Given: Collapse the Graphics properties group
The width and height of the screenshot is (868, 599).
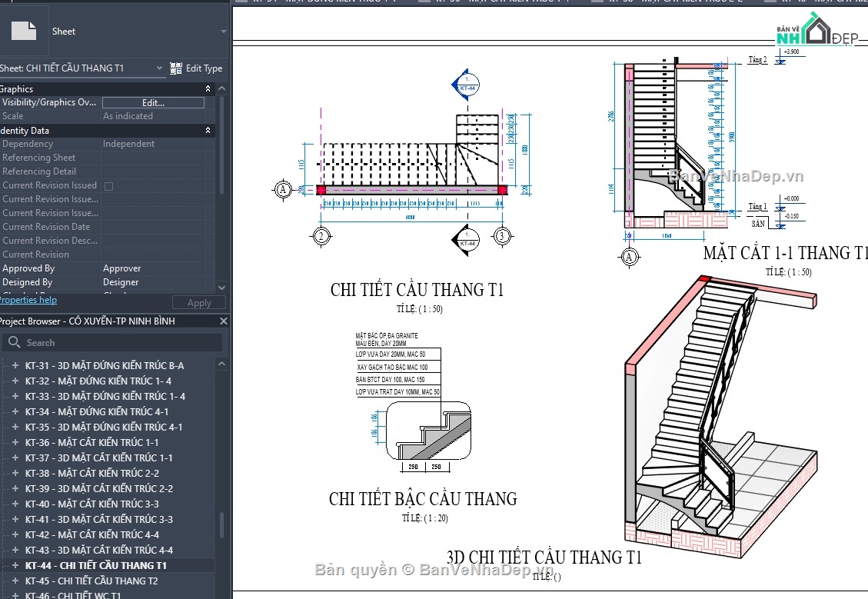Looking at the screenshot, I should pyautogui.click(x=208, y=88).
